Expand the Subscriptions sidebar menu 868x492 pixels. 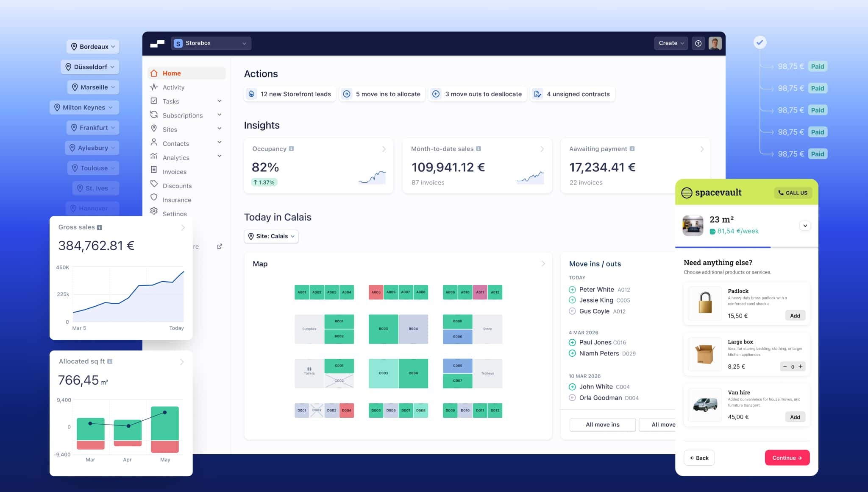tap(219, 115)
